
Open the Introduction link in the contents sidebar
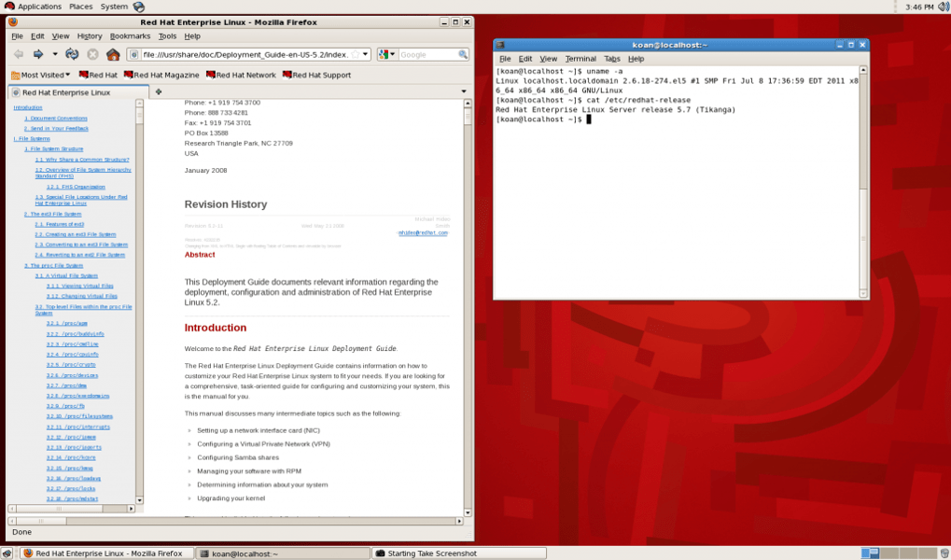[x=28, y=108]
